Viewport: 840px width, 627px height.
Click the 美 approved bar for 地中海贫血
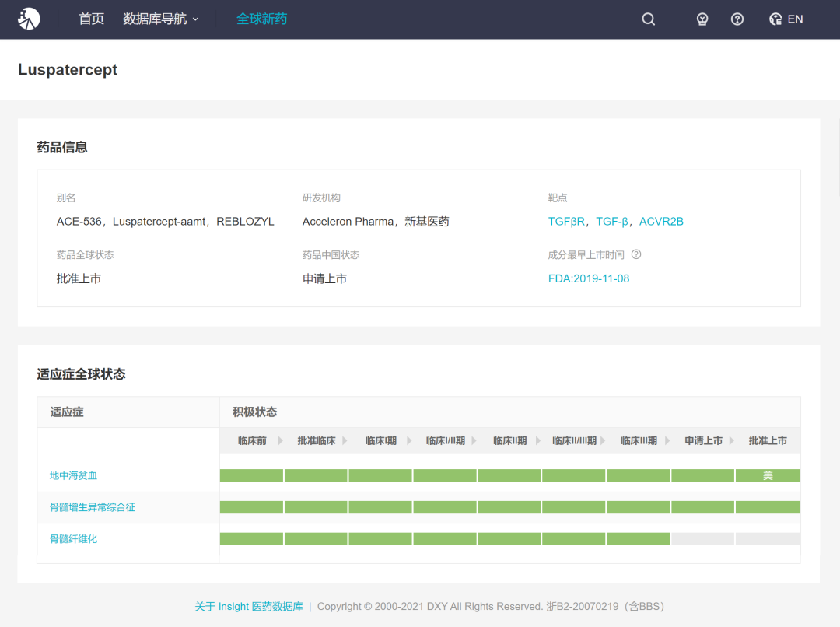[768, 475]
